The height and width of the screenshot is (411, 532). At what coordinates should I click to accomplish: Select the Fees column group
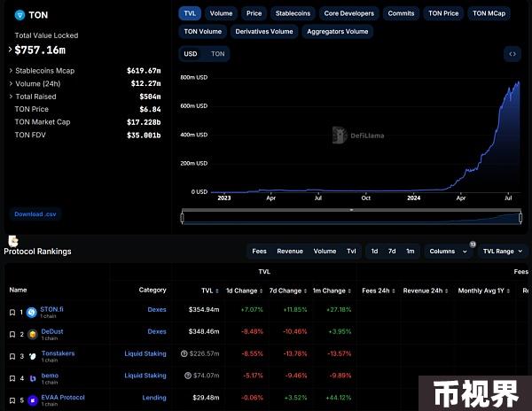click(x=259, y=252)
